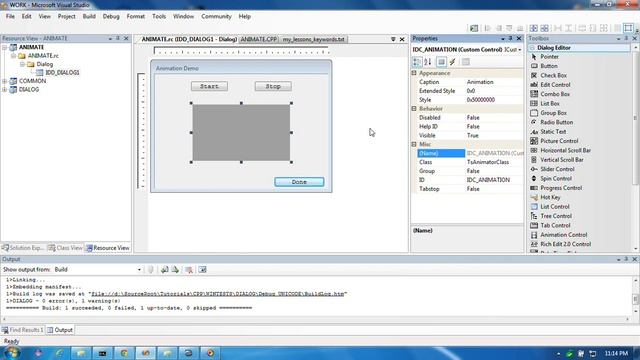Toggle dialog editor guides
This screenshot has height=360, width=640.
[x=629, y=28]
